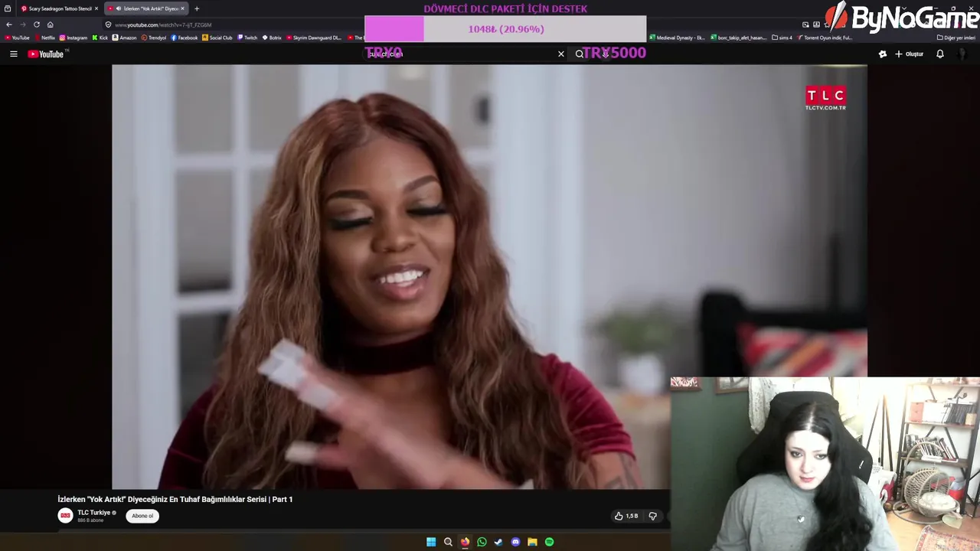Go to the YouTube home logo

click(46, 54)
